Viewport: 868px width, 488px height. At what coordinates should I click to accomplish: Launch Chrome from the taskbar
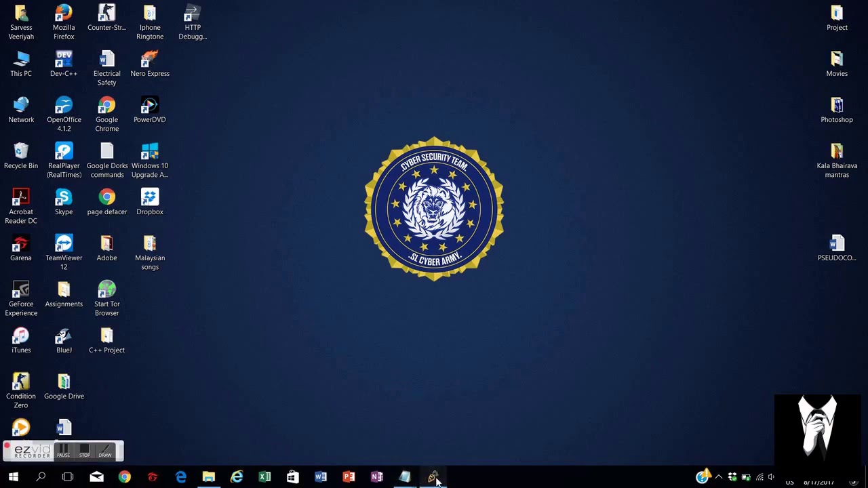pyautogui.click(x=124, y=477)
